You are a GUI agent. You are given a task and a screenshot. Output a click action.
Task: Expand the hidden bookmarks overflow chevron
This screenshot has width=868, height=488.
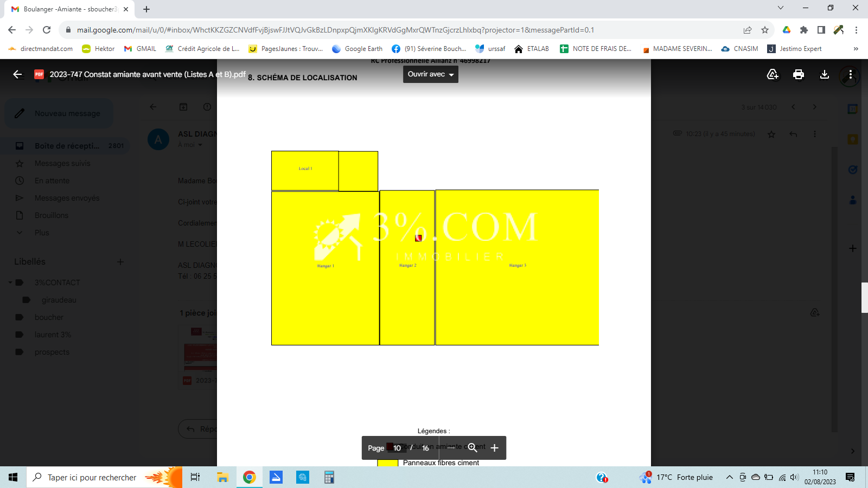(856, 49)
